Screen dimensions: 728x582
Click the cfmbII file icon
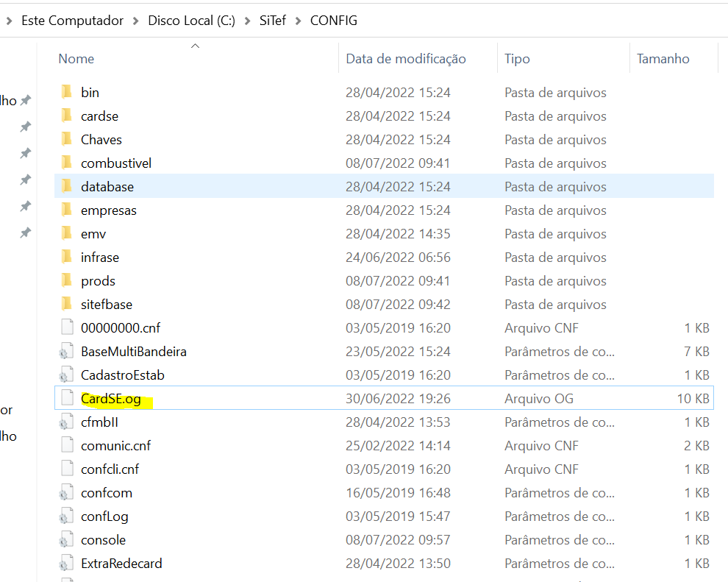[66, 422]
